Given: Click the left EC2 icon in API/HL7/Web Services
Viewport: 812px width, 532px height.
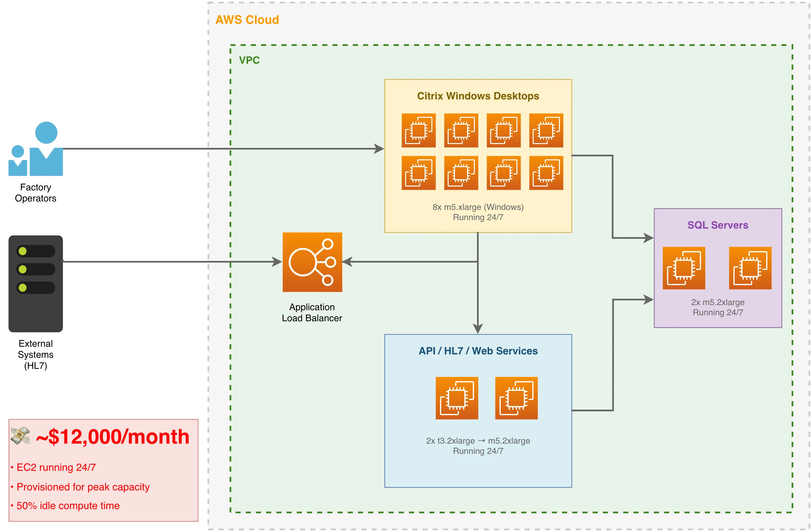Looking at the screenshot, I should (457, 398).
